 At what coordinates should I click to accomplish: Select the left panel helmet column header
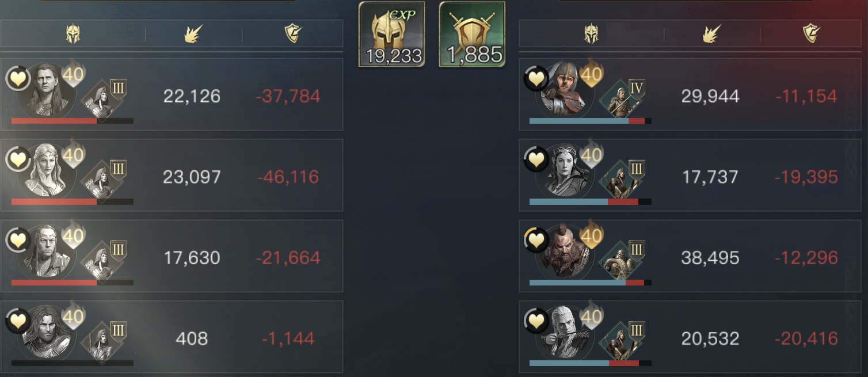[73, 35]
